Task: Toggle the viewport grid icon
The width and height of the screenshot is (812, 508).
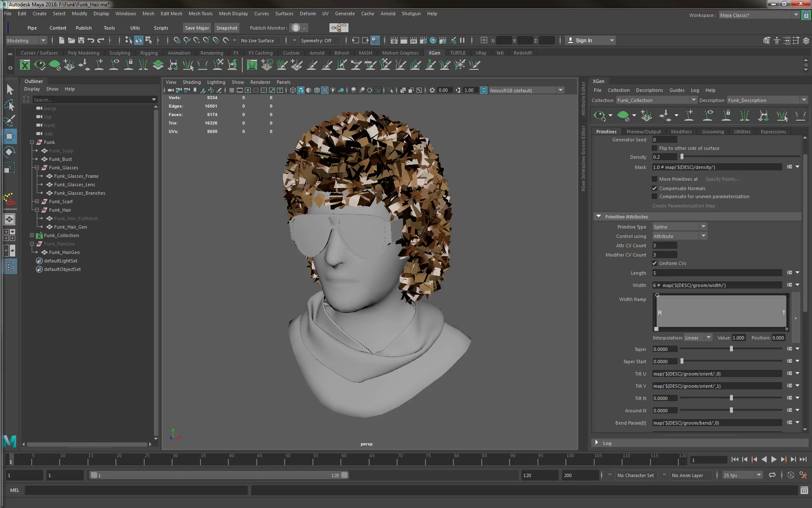Action: (x=232, y=90)
